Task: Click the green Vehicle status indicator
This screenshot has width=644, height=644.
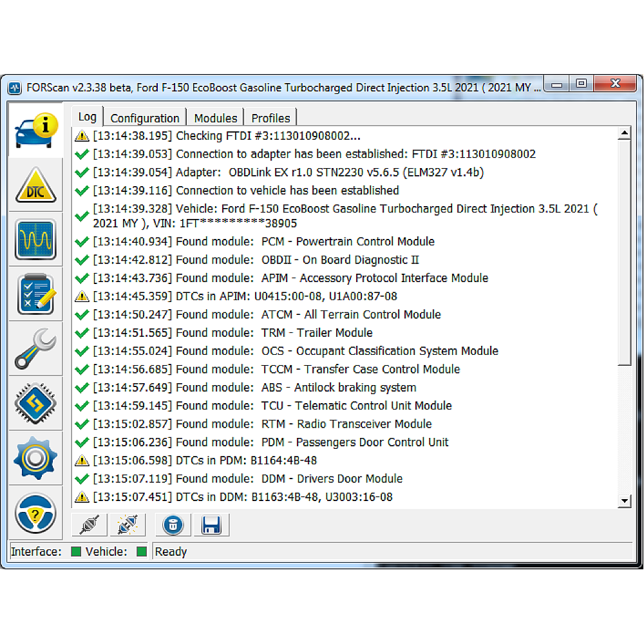Action: [141, 551]
